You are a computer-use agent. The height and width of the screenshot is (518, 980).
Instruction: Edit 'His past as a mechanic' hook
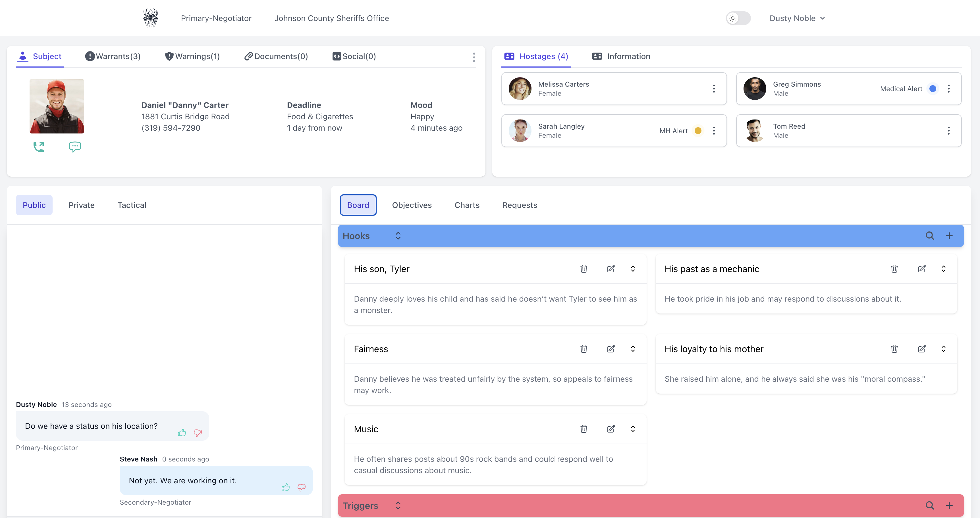tap(922, 269)
